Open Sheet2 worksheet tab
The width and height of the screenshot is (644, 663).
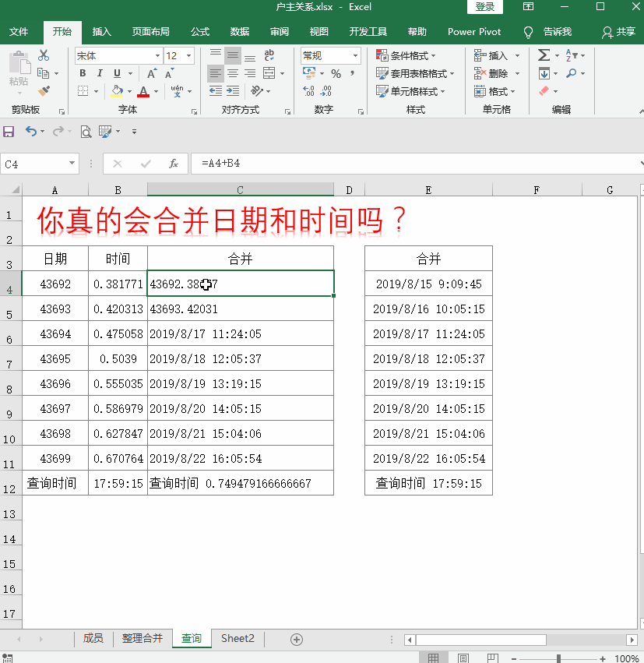pyautogui.click(x=238, y=639)
